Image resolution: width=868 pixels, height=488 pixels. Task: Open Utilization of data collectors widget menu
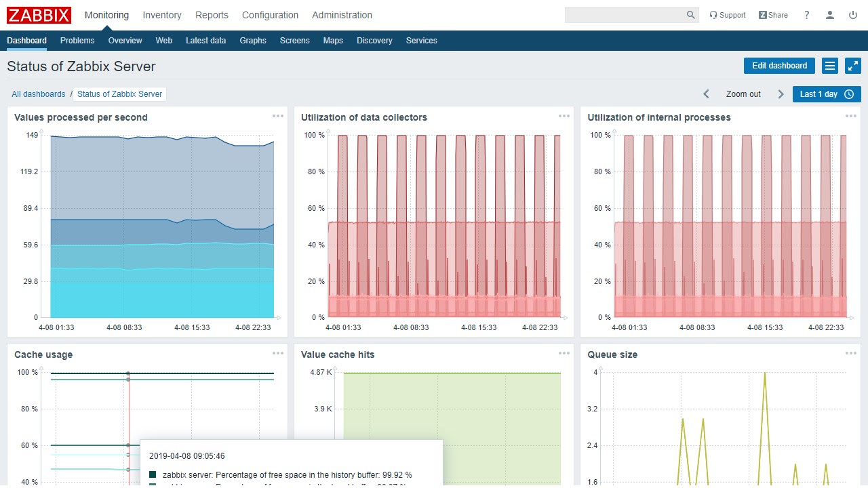pyautogui.click(x=564, y=116)
